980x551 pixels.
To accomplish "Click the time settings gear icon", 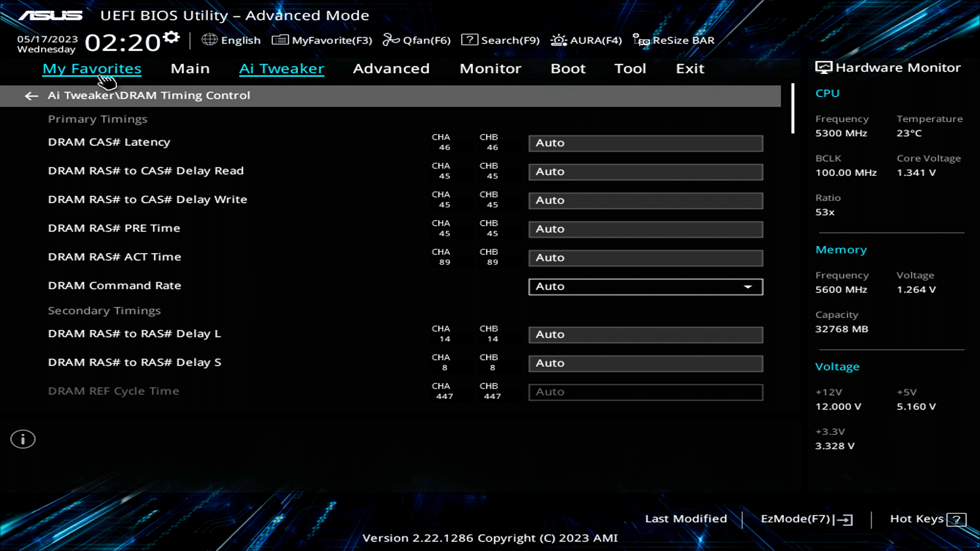I will coord(170,36).
